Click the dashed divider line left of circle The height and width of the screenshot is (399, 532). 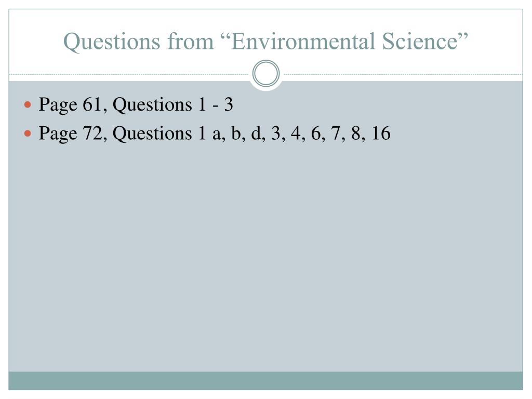click(130, 74)
